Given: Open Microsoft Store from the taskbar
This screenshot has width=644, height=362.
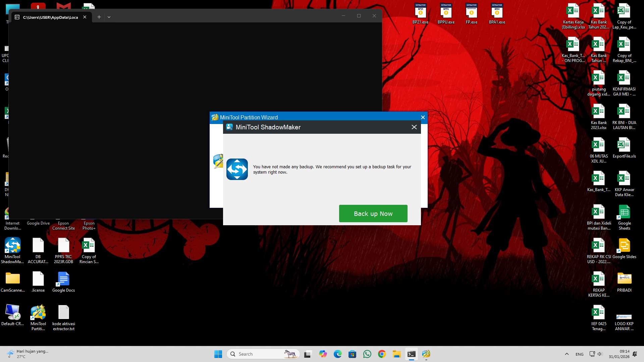Looking at the screenshot, I should click(x=352, y=354).
